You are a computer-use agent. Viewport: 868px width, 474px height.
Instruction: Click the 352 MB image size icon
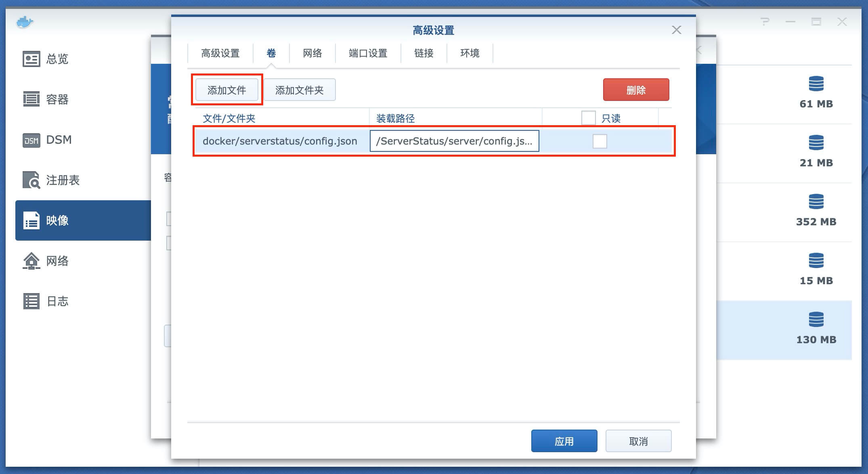[x=816, y=201]
